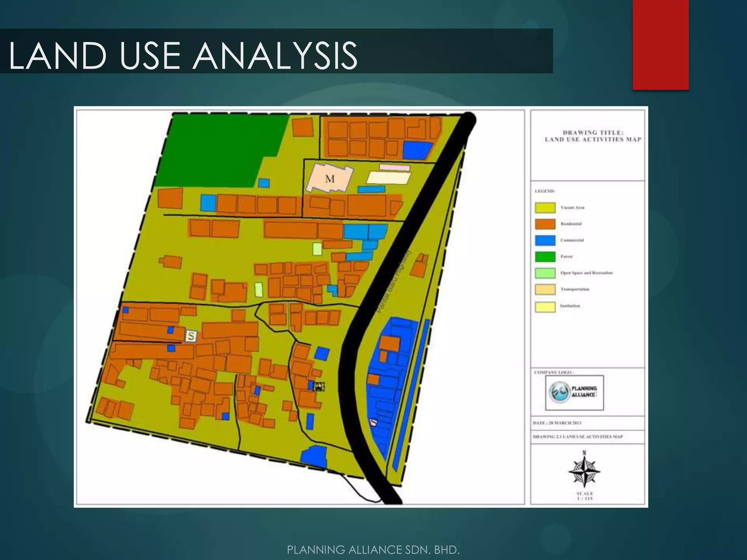Click the M marker building on map
747x560 pixels.
tap(330, 179)
